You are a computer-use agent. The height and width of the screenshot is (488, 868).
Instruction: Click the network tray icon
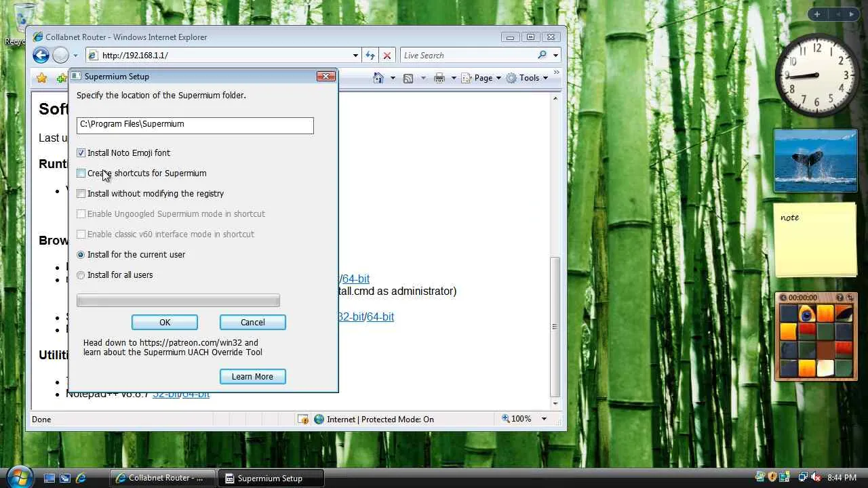coord(803,478)
